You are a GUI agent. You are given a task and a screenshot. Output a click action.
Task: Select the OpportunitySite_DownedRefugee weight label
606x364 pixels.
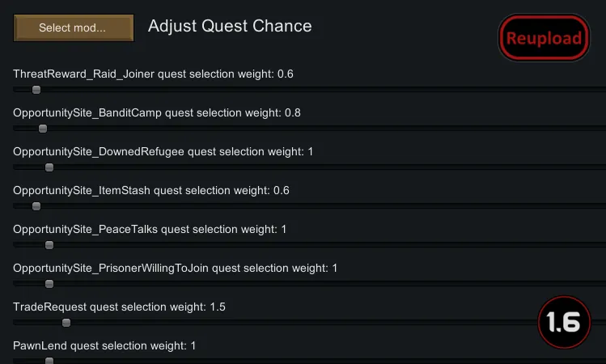(163, 152)
